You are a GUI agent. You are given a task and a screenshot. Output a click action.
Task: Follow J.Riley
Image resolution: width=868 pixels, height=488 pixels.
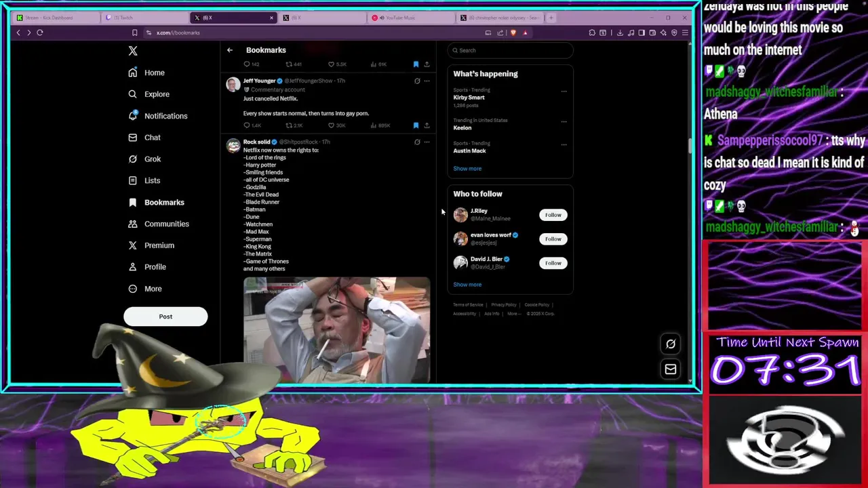pyautogui.click(x=553, y=215)
